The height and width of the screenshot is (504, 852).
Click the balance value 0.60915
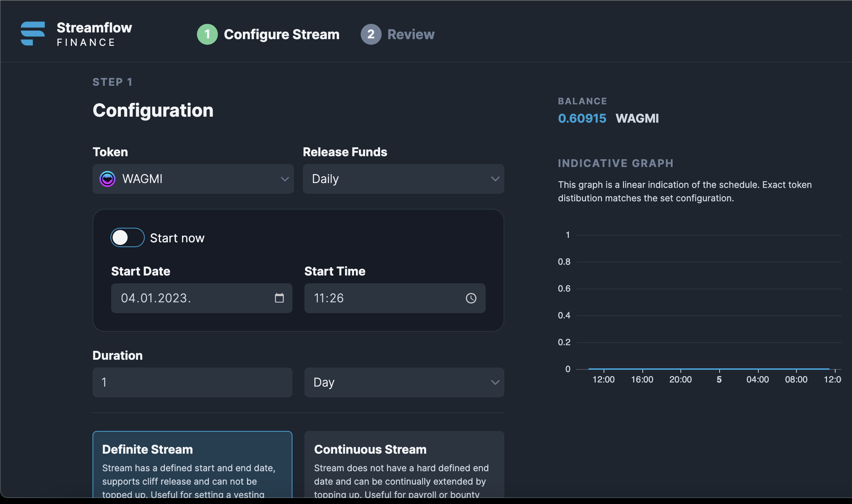click(x=582, y=118)
